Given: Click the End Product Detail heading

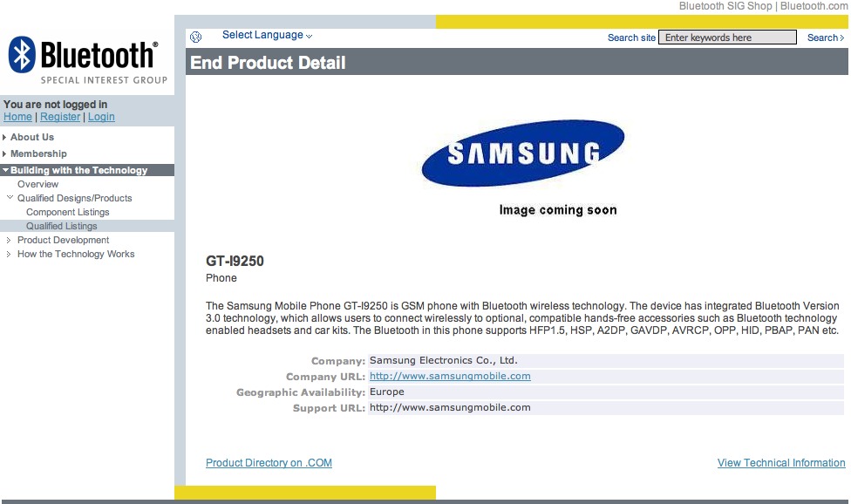Looking at the screenshot, I should (x=268, y=63).
